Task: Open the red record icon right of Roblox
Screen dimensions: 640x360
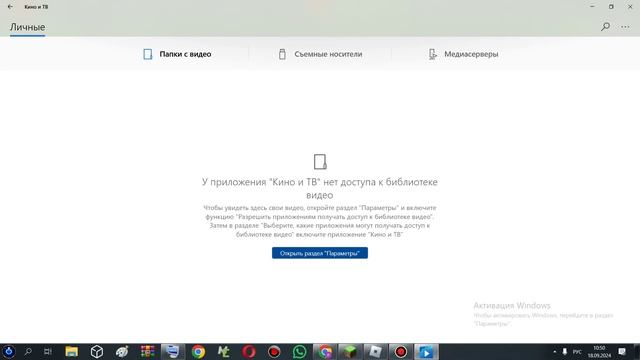Action: (400, 351)
